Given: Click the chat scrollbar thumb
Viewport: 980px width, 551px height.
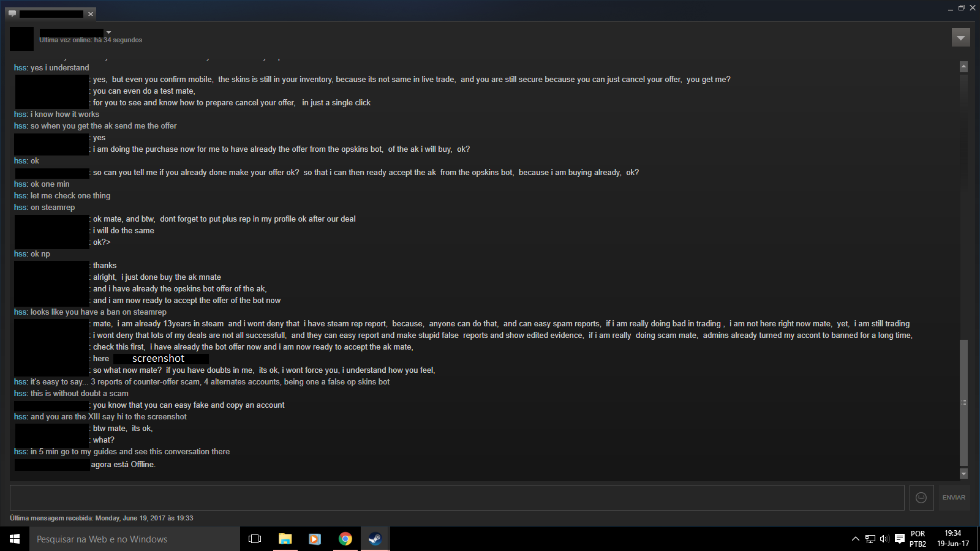Looking at the screenshot, I should 963,402.
